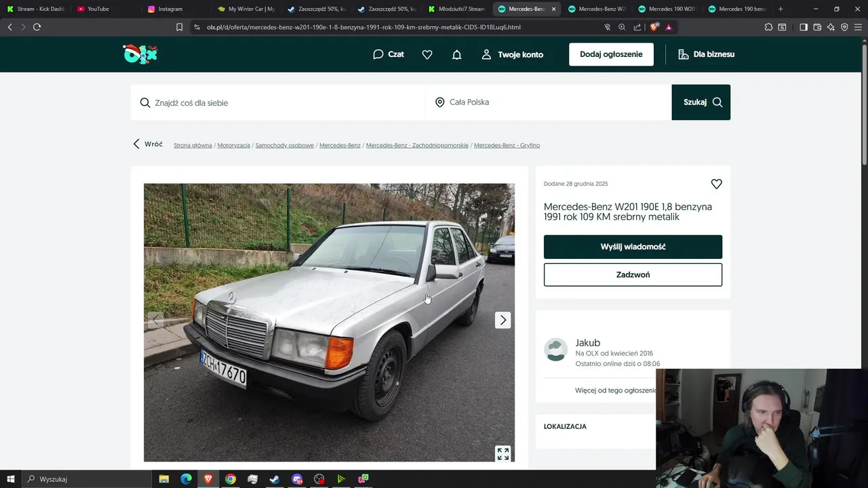Open Dla biznesu link
Viewport: 868px width, 488px height.
pyautogui.click(x=706, y=54)
